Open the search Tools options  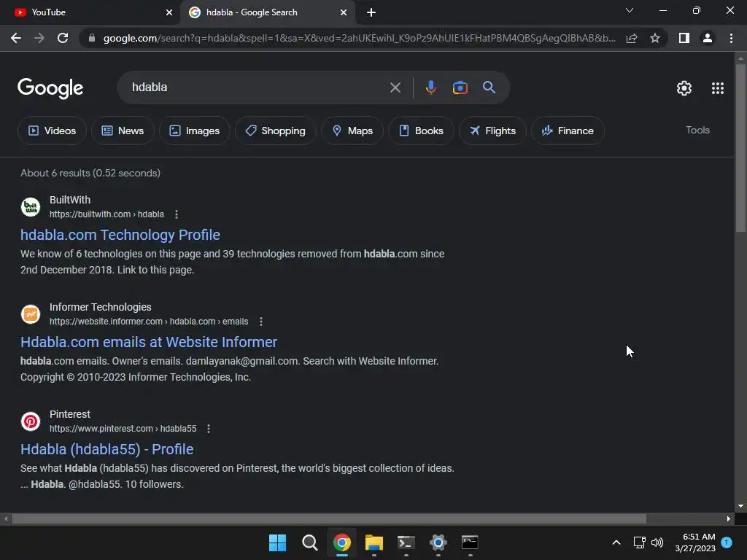pos(697,130)
